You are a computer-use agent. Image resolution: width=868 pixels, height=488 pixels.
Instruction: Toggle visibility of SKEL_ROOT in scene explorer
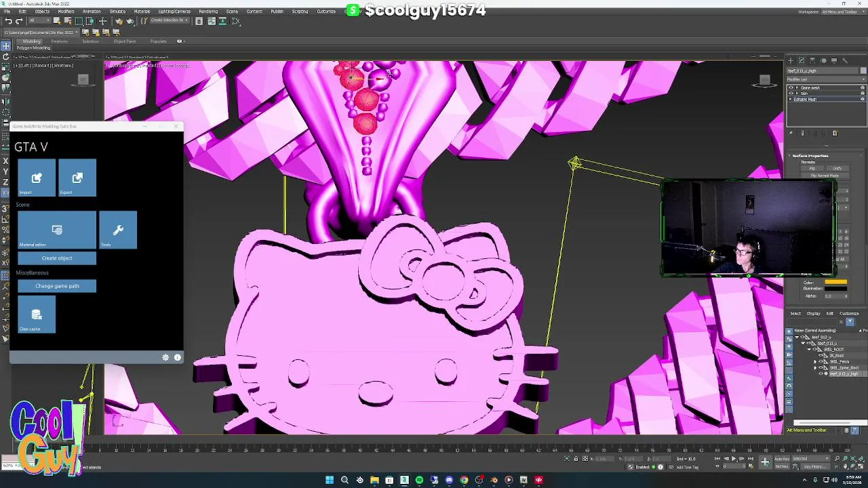point(815,349)
